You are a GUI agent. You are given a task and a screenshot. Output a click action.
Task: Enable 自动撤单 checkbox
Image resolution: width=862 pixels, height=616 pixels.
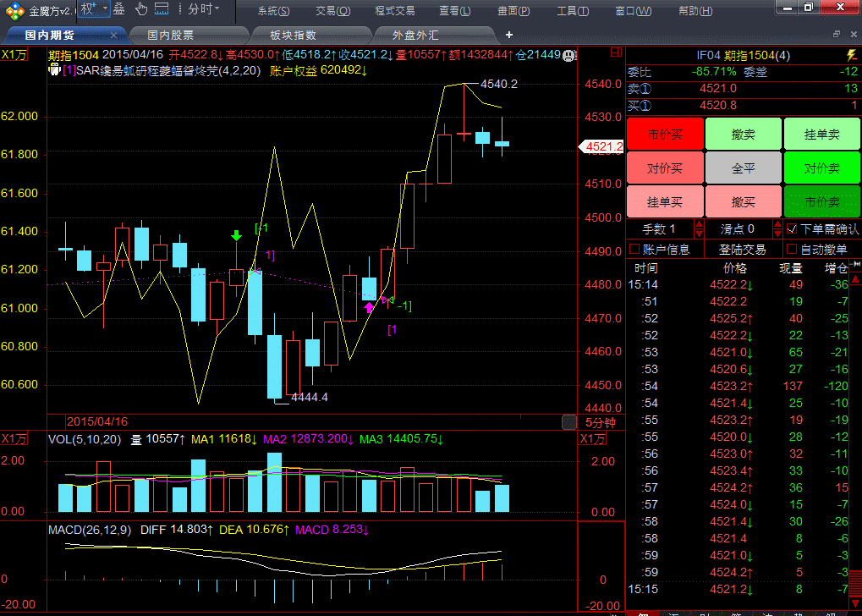pos(792,249)
